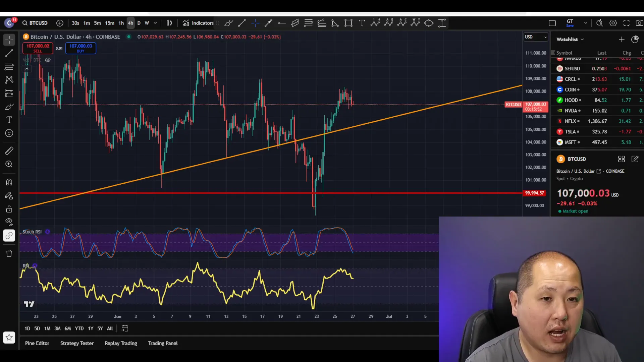644x362 pixels.
Task: Toggle magnet mode icon
Action: pos(9,182)
